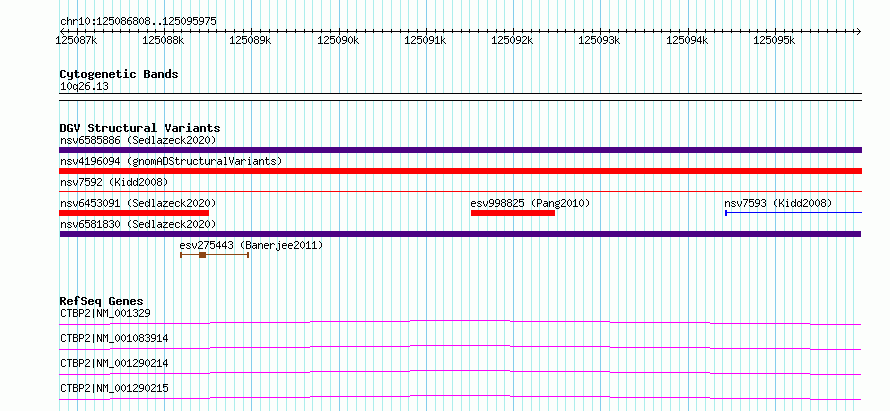890x411 pixels.
Task: Click the brown esv275443 variant glyph
Action: point(215,255)
